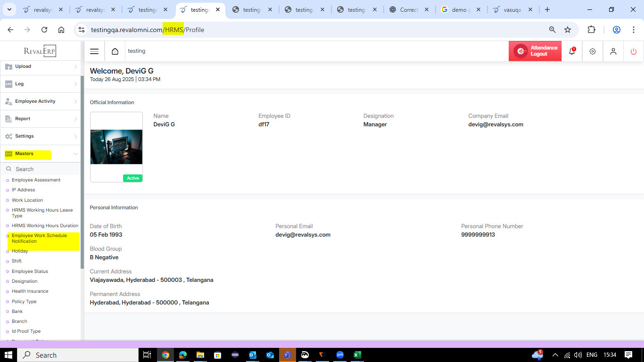Open the user profile icon
Screen dimensions: 644x362
[x=613, y=51]
